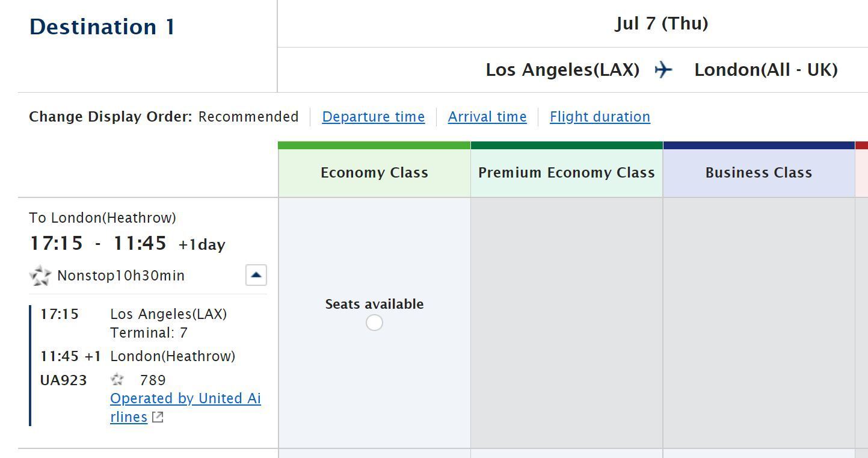Viewport: 868px width, 458px height.
Task: Click the Recommended display order option
Action: tap(248, 117)
